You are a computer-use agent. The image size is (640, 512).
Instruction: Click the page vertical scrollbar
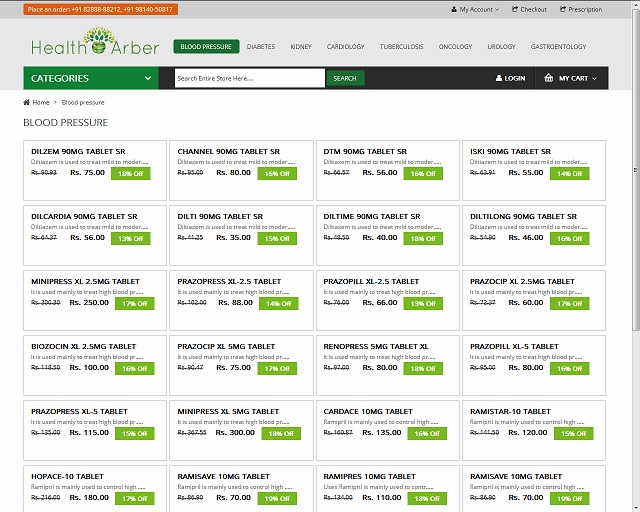coord(636,169)
